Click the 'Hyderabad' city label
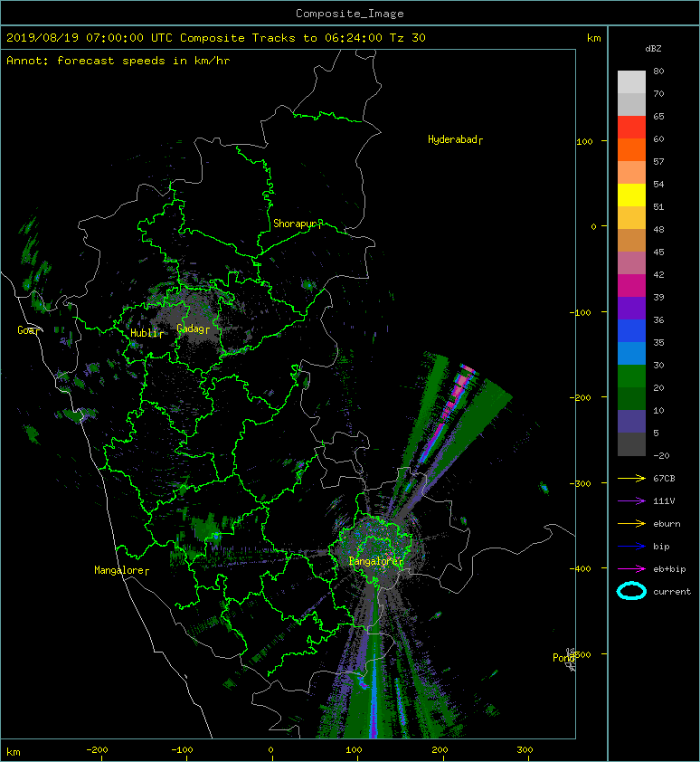 click(x=455, y=140)
